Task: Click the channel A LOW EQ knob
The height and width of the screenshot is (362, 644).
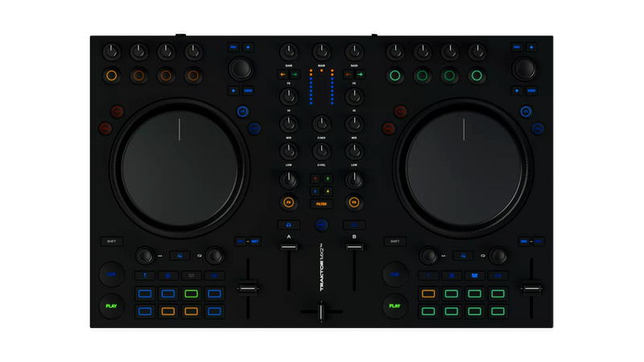Action: click(289, 151)
